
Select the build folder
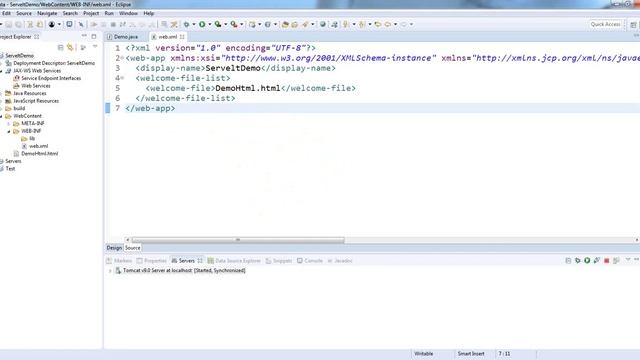[19, 109]
